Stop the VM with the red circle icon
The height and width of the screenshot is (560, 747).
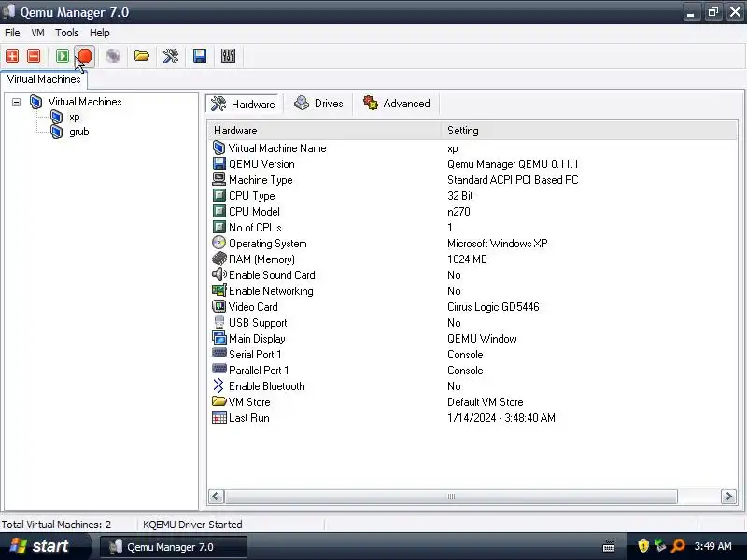(x=85, y=56)
